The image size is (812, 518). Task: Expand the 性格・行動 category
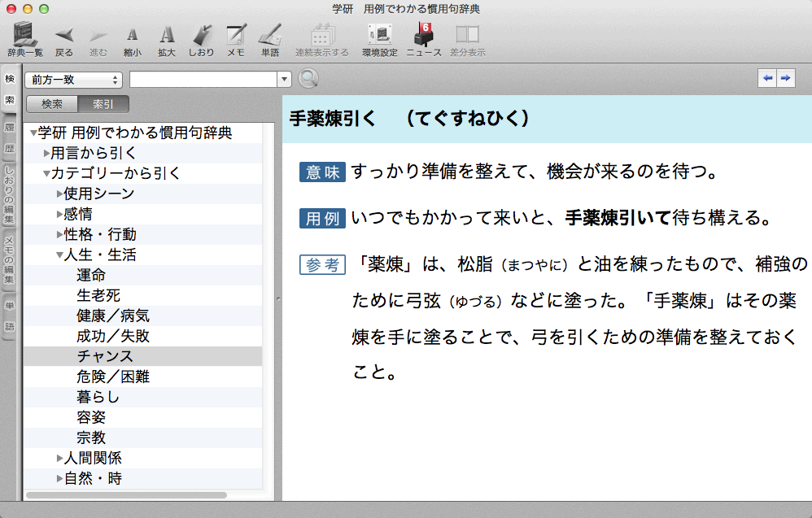click(59, 235)
